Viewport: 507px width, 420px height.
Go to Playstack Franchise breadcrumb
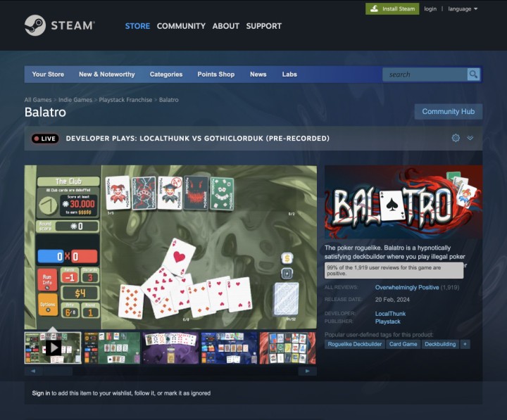pos(125,100)
